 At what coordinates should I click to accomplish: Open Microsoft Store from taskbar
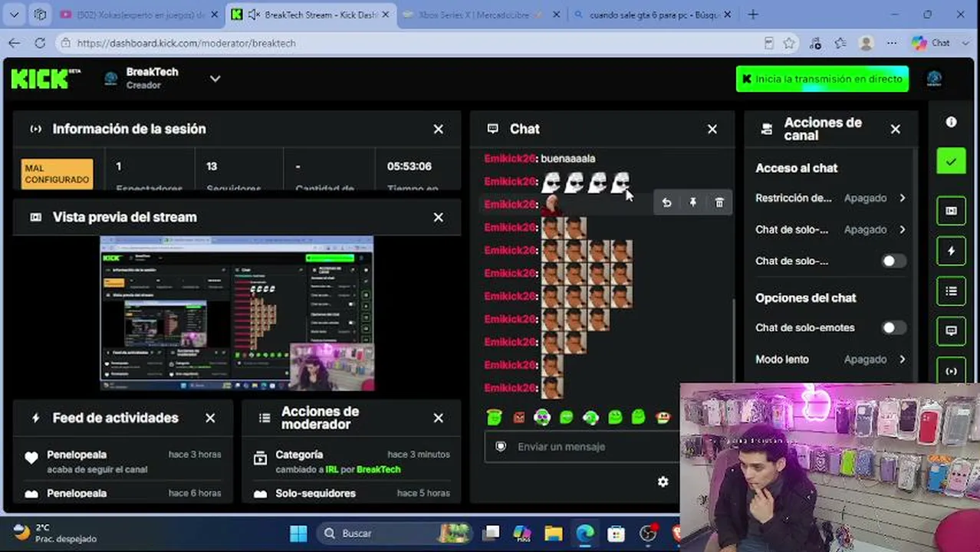(615, 533)
